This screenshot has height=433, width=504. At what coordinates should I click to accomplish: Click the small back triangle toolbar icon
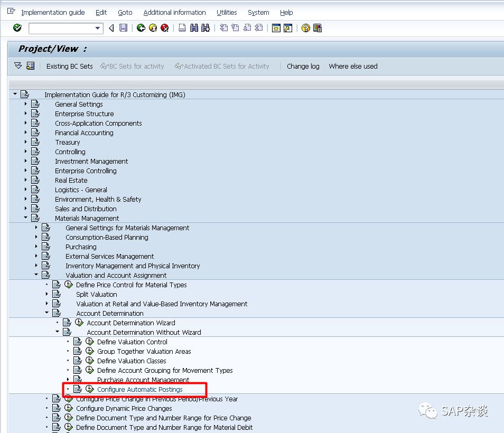(x=111, y=28)
